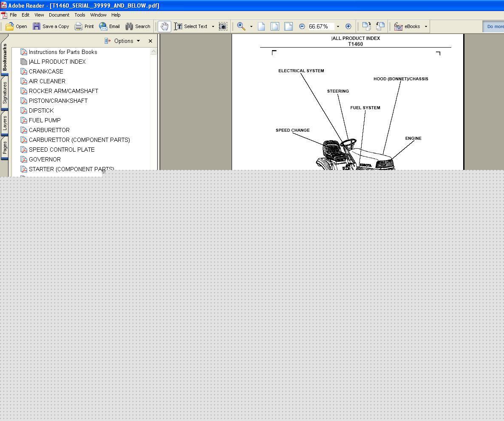Click the zoom out minus button

coord(302,26)
